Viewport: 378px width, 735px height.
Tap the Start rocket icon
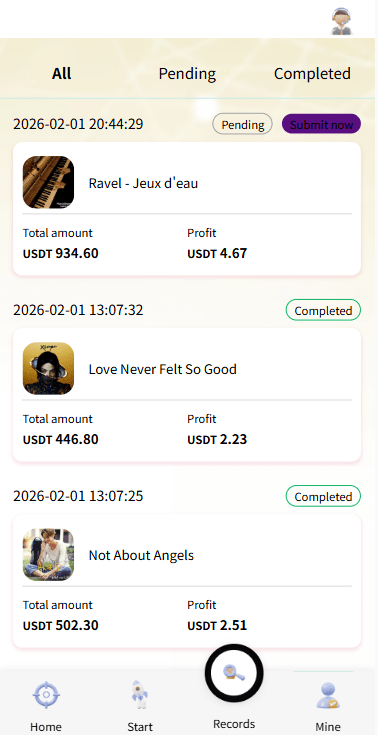(x=139, y=694)
